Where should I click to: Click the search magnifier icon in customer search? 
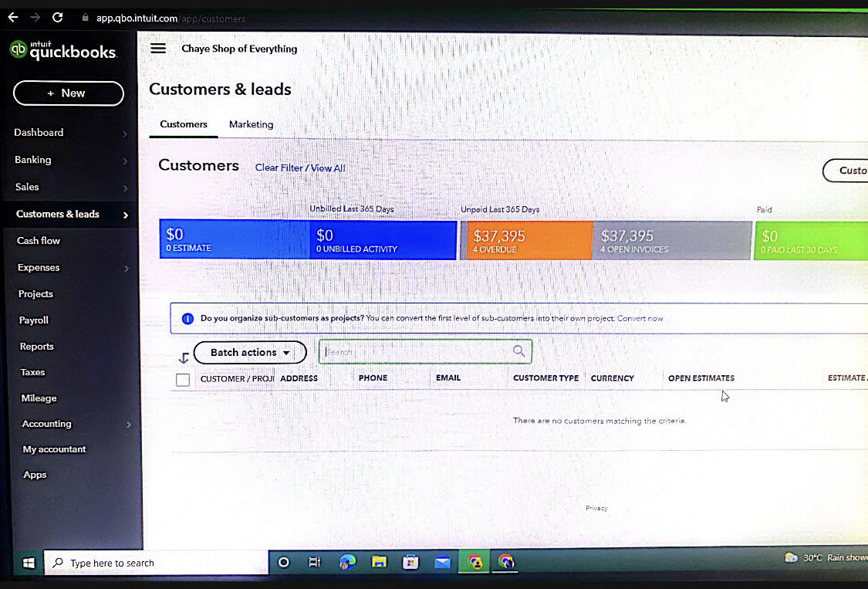(518, 350)
